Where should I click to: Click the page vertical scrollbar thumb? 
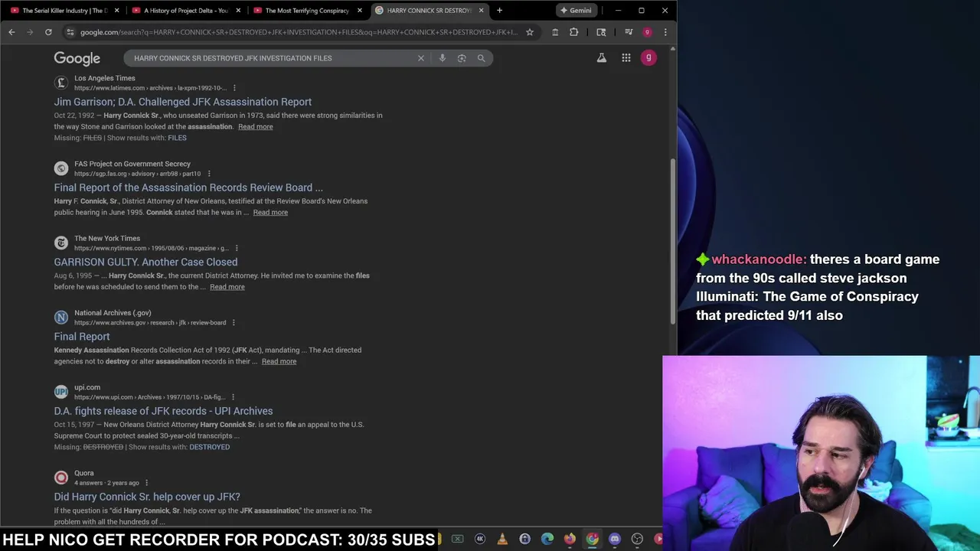(673, 242)
